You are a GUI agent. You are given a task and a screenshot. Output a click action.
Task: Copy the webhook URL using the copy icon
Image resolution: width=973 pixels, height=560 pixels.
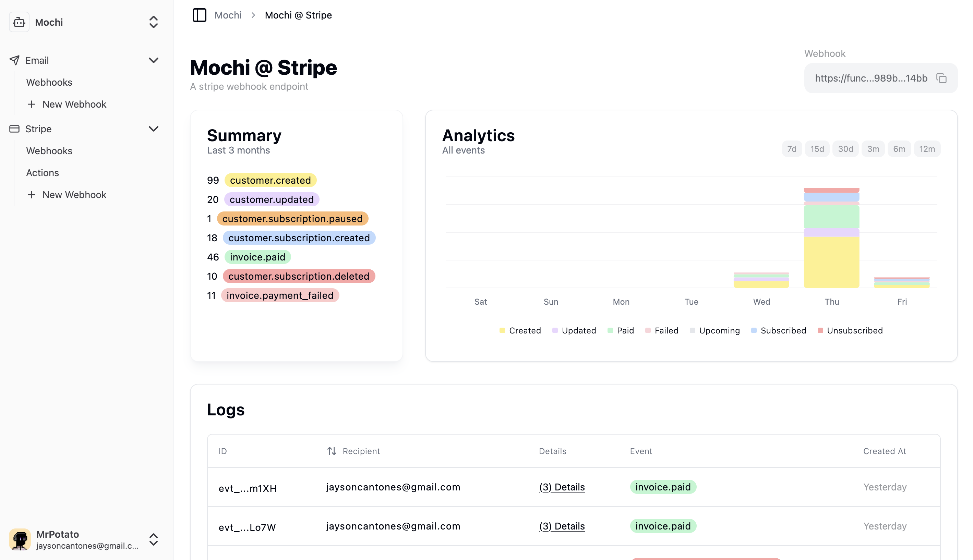(941, 78)
